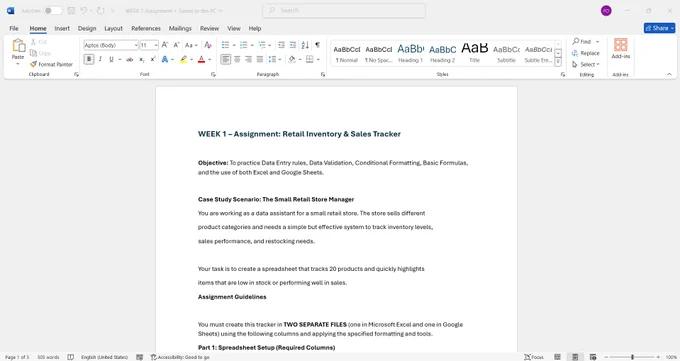
Task: Click the account avatar in title bar
Action: click(606, 11)
